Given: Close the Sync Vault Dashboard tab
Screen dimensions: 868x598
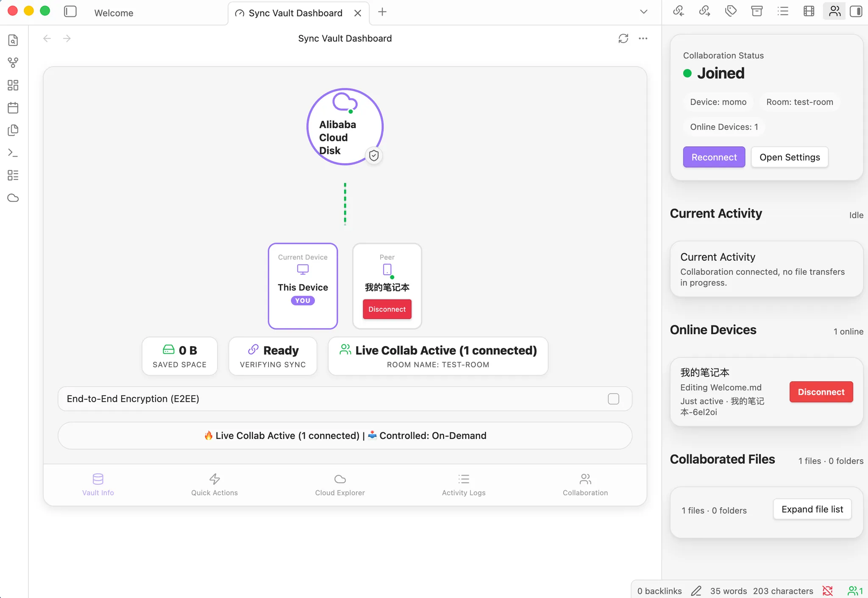Looking at the screenshot, I should click(358, 13).
